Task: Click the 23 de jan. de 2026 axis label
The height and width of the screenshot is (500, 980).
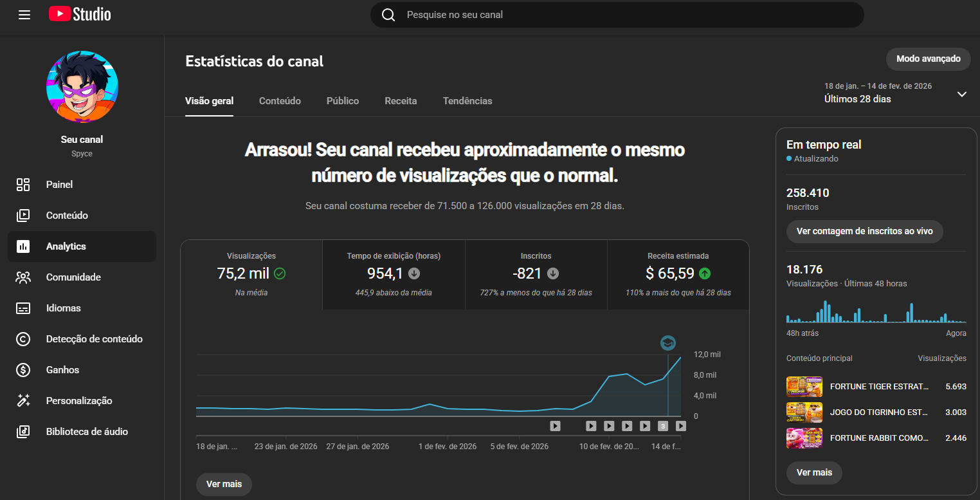Action: click(x=286, y=447)
